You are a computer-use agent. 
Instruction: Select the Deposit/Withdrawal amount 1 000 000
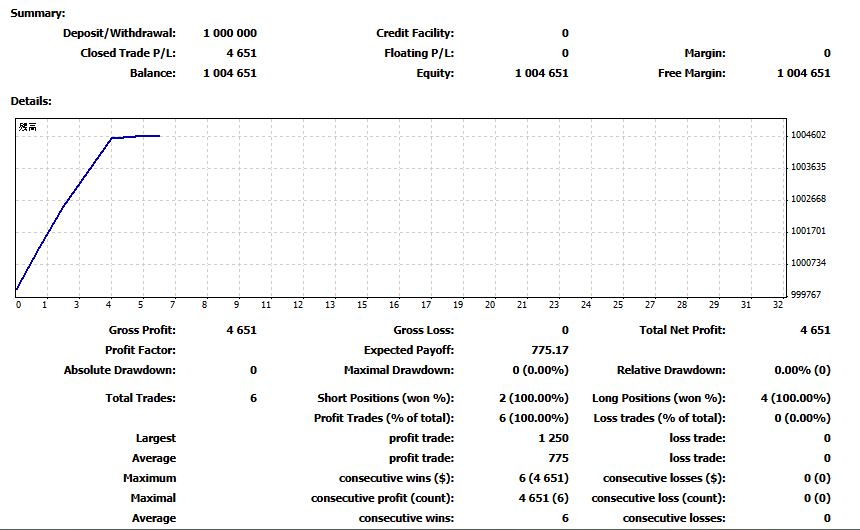tap(230, 33)
